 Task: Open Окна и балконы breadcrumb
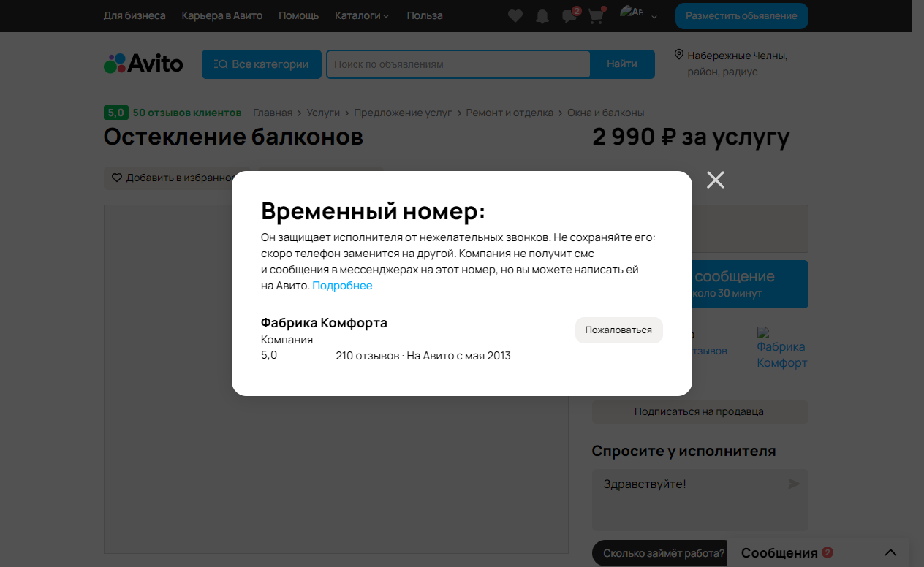click(x=605, y=113)
